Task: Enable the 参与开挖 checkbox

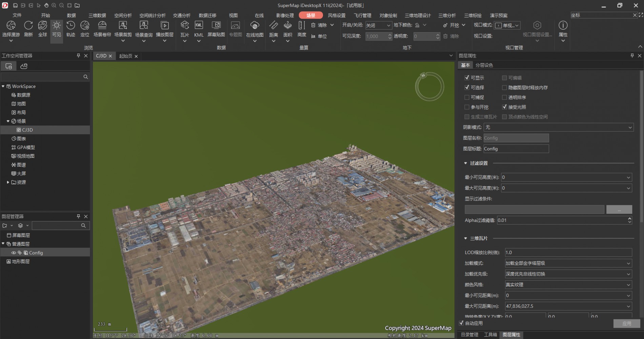Action: [x=467, y=107]
